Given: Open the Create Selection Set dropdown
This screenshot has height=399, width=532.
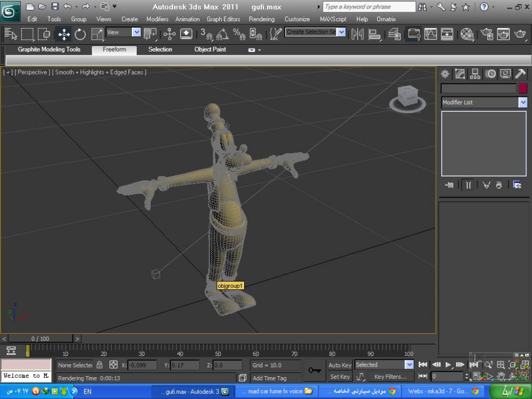Looking at the screenshot, I should (341, 32).
